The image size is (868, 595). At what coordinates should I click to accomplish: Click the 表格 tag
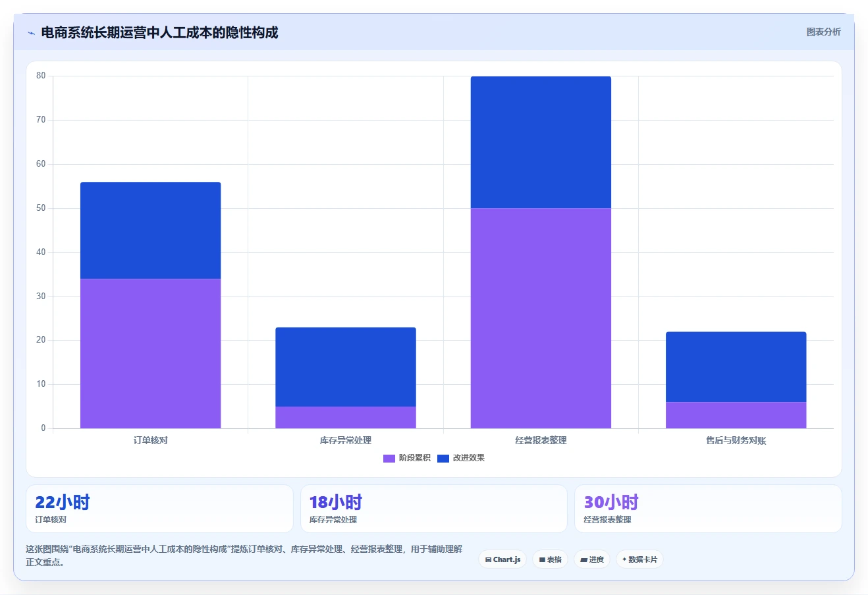point(550,559)
